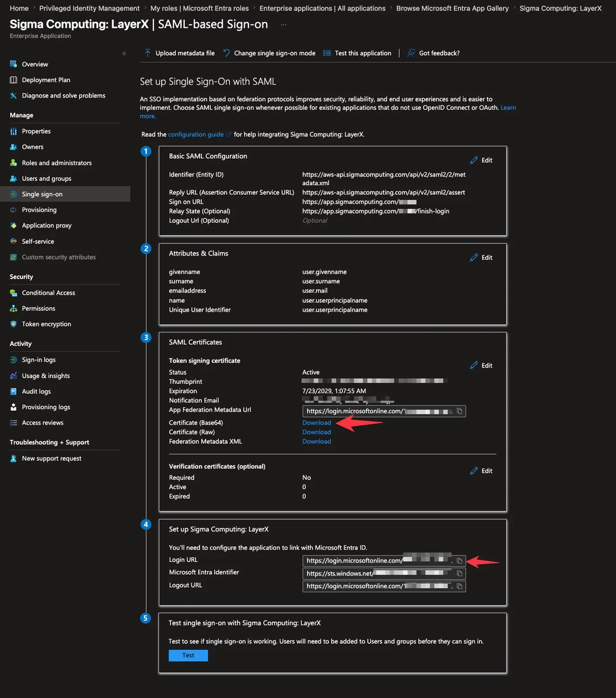This screenshot has height=698, width=616.
Task: Click Got feedback? in toolbar
Action: pyautogui.click(x=433, y=53)
